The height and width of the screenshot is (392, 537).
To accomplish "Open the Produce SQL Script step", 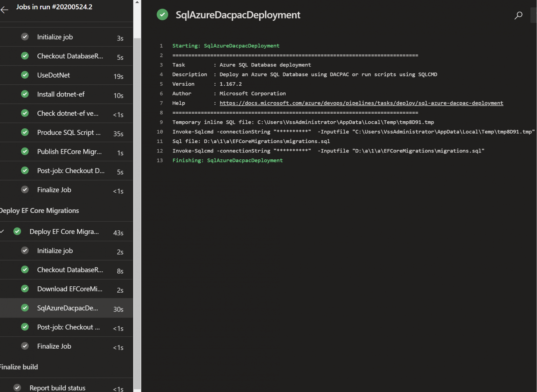I will click(69, 133).
